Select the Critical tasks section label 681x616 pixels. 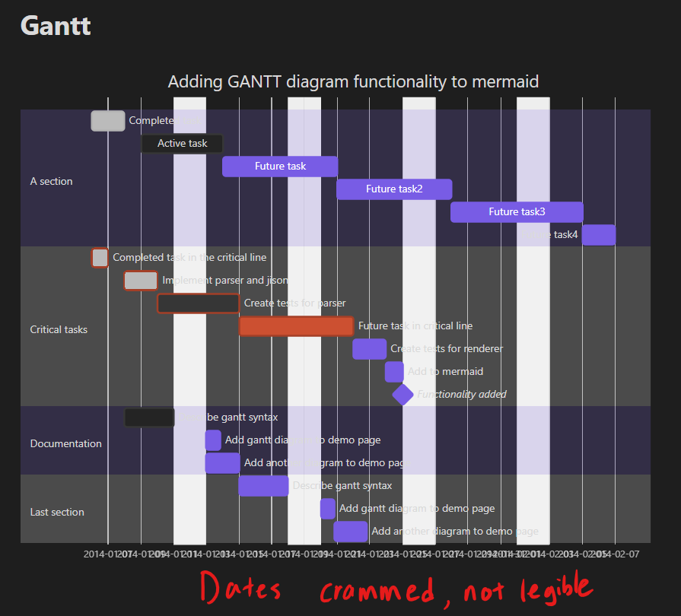pos(59,329)
